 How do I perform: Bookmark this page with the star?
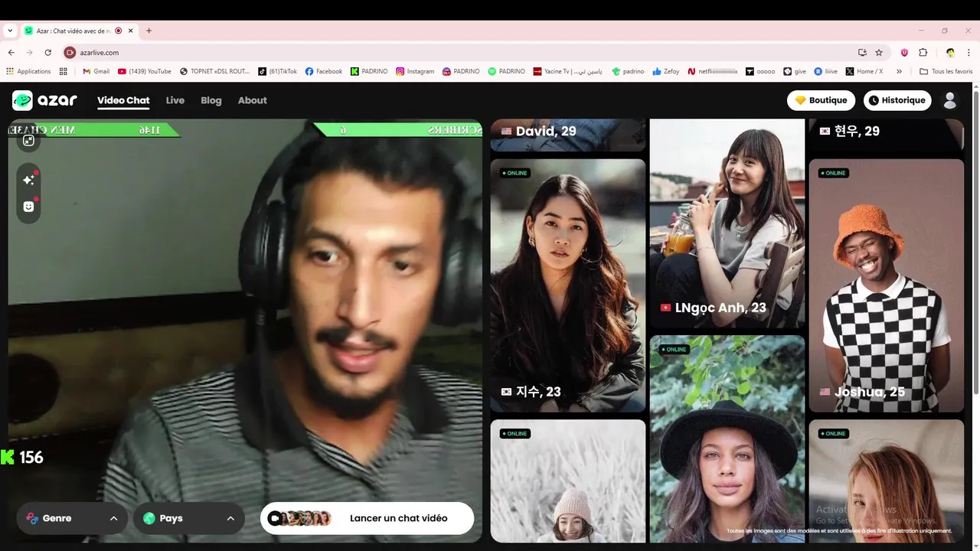coord(879,53)
